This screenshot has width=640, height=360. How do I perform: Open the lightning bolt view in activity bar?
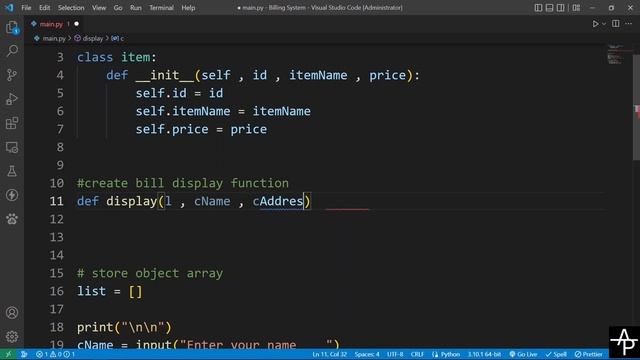tap(12, 195)
